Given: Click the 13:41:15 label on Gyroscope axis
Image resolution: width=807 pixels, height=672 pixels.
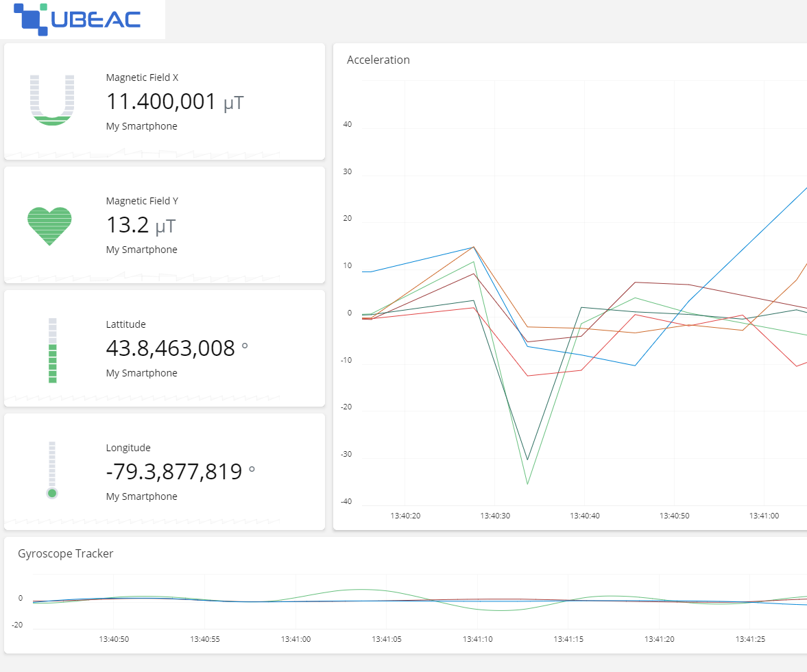Looking at the screenshot, I should (568, 639).
